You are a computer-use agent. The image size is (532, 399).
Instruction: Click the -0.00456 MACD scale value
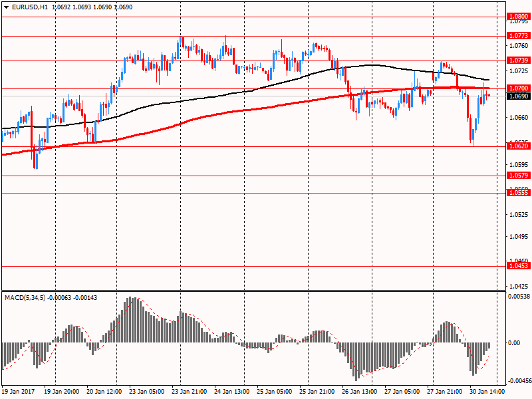519,381
